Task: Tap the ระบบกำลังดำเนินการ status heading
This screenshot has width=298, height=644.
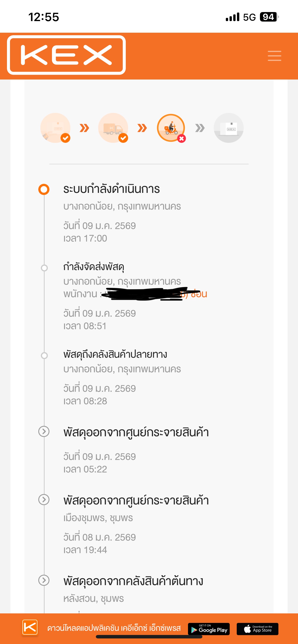Action: point(112,189)
